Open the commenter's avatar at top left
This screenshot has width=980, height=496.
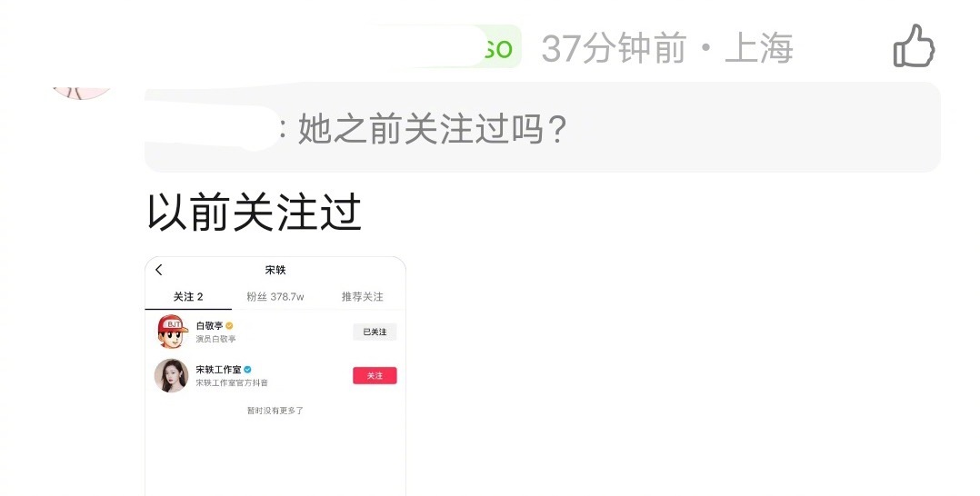(83, 93)
